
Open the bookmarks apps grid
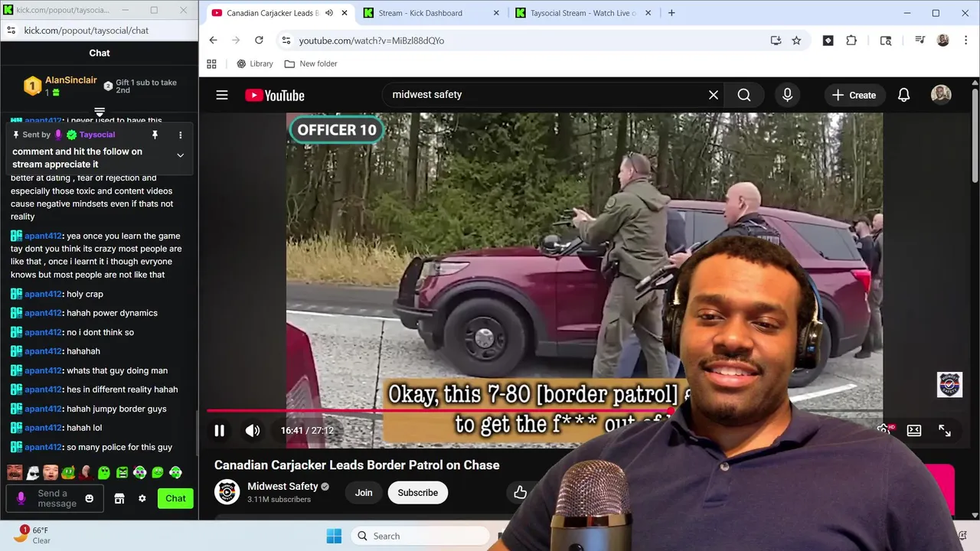[x=212, y=64]
